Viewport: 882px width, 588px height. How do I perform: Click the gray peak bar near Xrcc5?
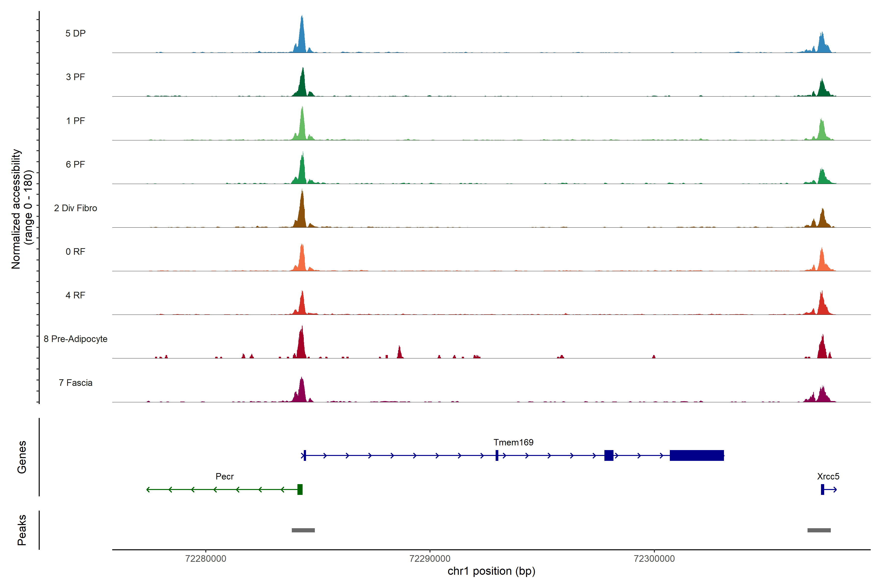click(819, 530)
